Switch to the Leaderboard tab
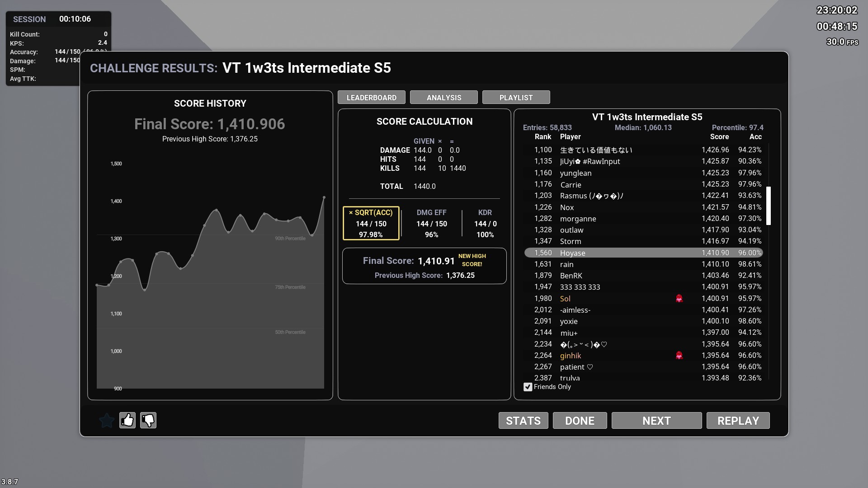The height and width of the screenshot is (488, 868). pos(371,98)
